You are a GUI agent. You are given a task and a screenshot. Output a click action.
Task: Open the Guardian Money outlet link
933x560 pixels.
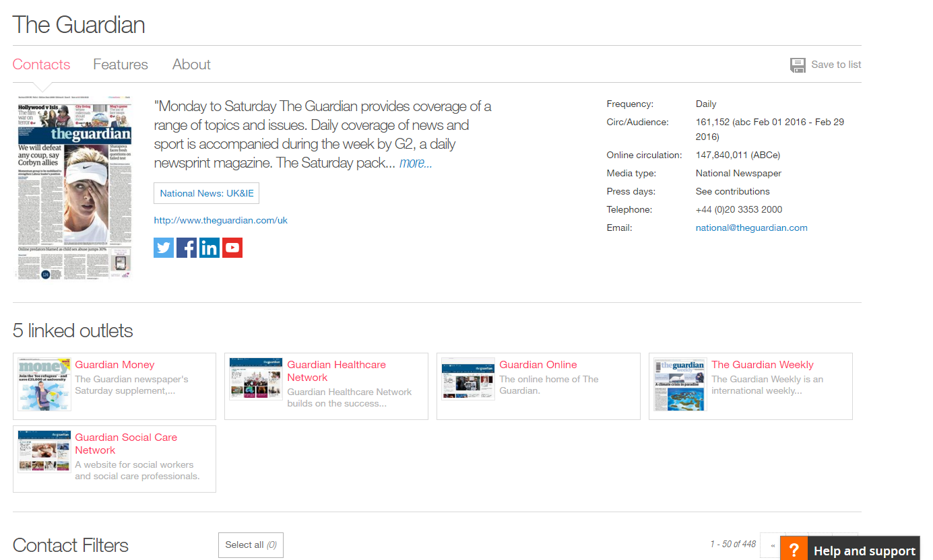tap(115, 365)
